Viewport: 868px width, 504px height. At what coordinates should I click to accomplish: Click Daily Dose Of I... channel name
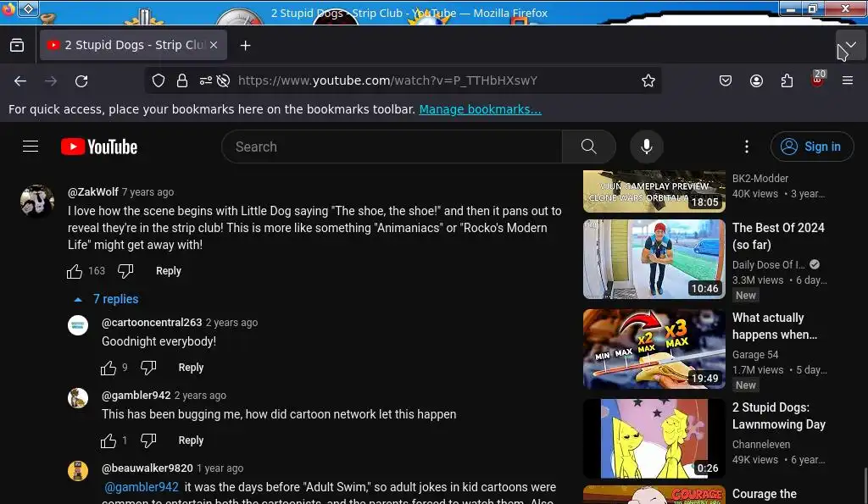tap(768, 265)
